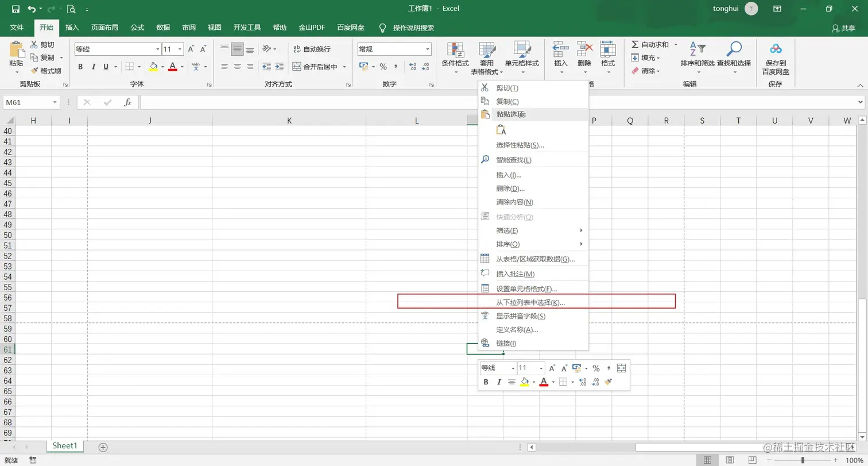This screenshot has width=868, height=466.
Task: Add a new sheet with the plus button
Action: tap(103, 447)
